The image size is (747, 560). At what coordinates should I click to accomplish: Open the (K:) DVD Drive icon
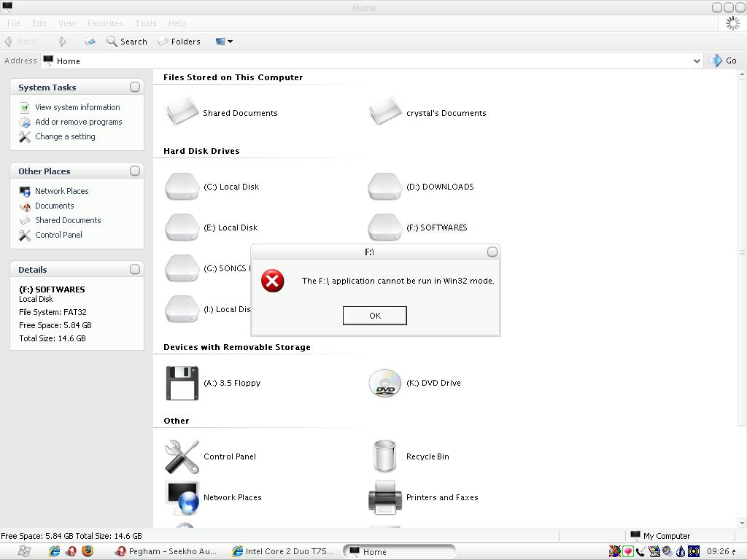click(x=384, y=383)
